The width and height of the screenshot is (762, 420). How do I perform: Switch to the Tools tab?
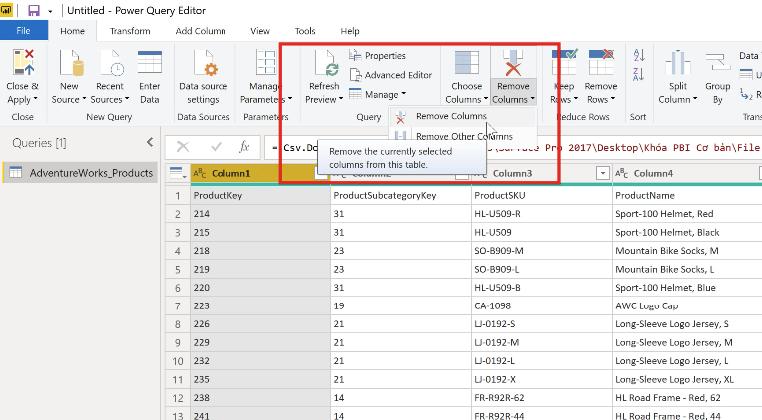tap(305, 31)
